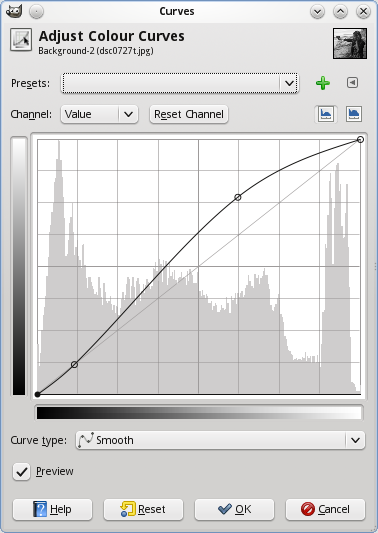Switch to logarithmic histogram view
The height and width of the screenshot is (533, 378).
[354, 114]
